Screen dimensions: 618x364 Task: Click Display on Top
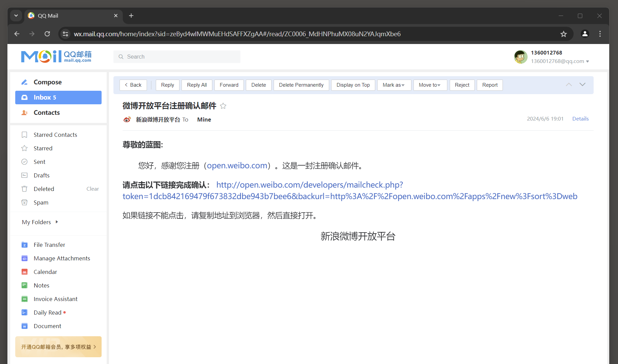click(x=353, y=85)
